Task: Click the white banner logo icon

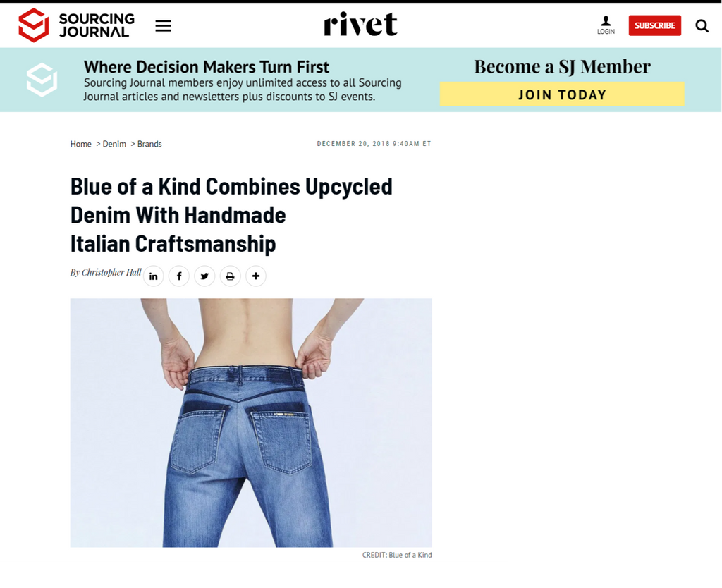Action: tap(42, 80)
